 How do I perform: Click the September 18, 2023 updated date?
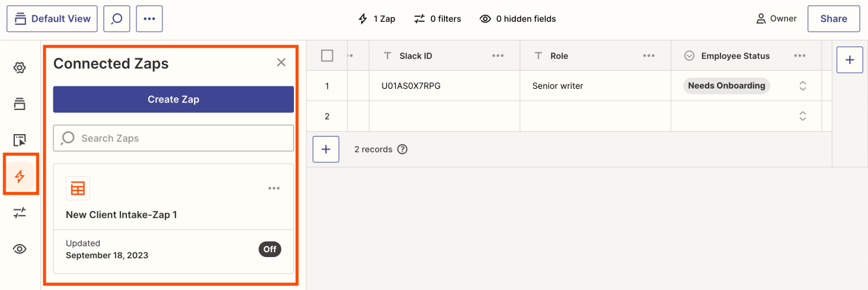tap(107, 255)
